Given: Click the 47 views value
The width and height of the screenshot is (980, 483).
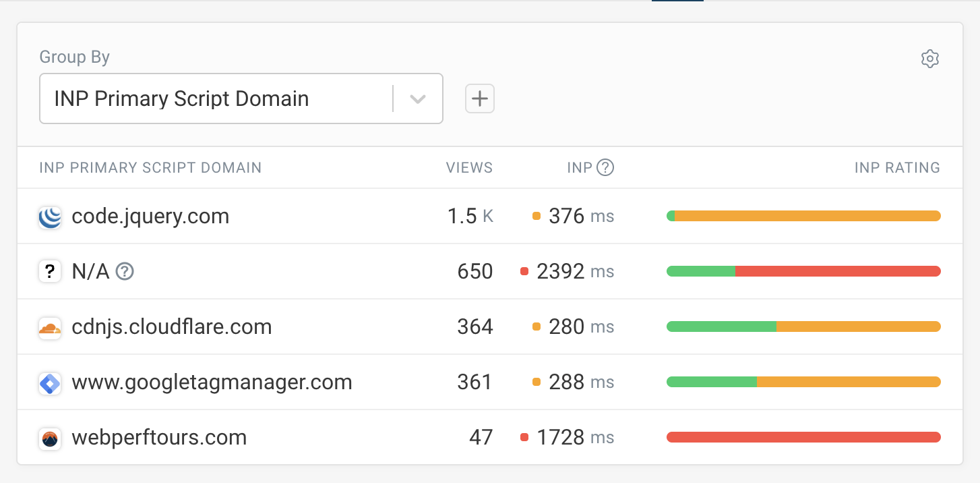Looking at the screenshot, I should tap(481, 437).
